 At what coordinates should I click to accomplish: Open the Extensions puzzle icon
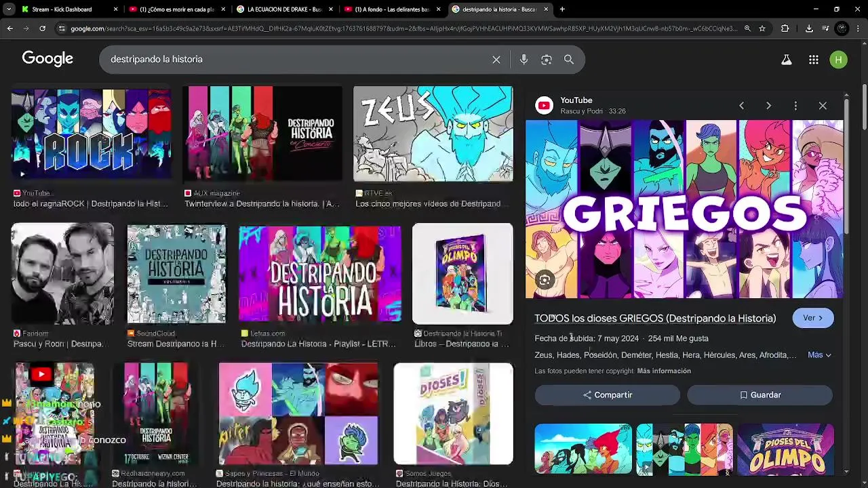coord(785,28)
